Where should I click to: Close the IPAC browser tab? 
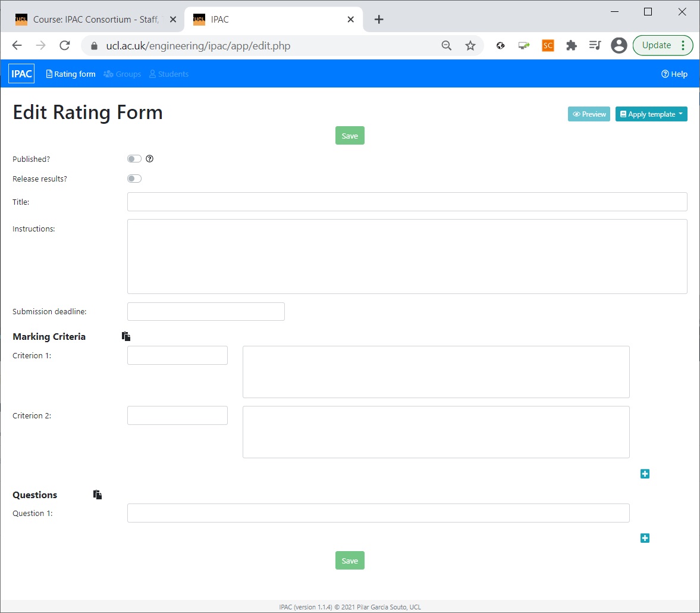350,20
